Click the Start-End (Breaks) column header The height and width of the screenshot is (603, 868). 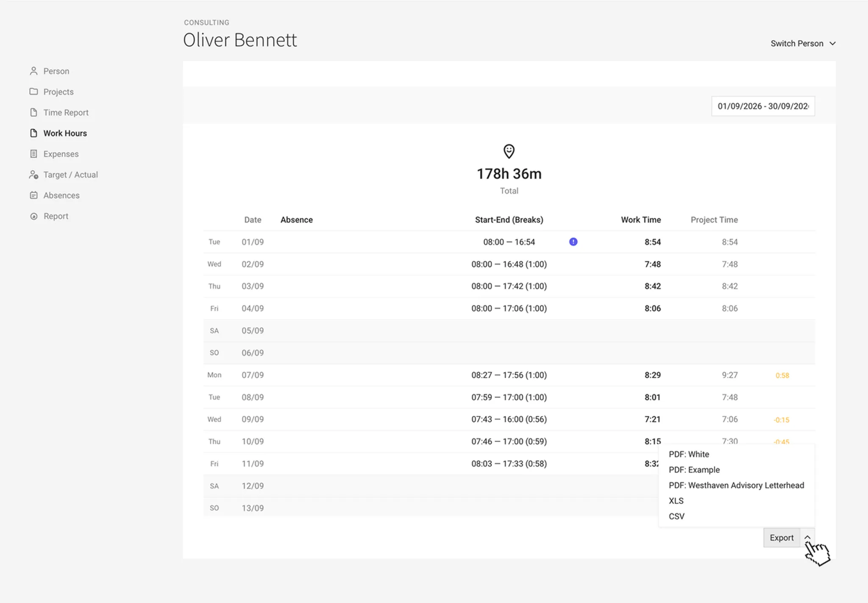(509, 220)
